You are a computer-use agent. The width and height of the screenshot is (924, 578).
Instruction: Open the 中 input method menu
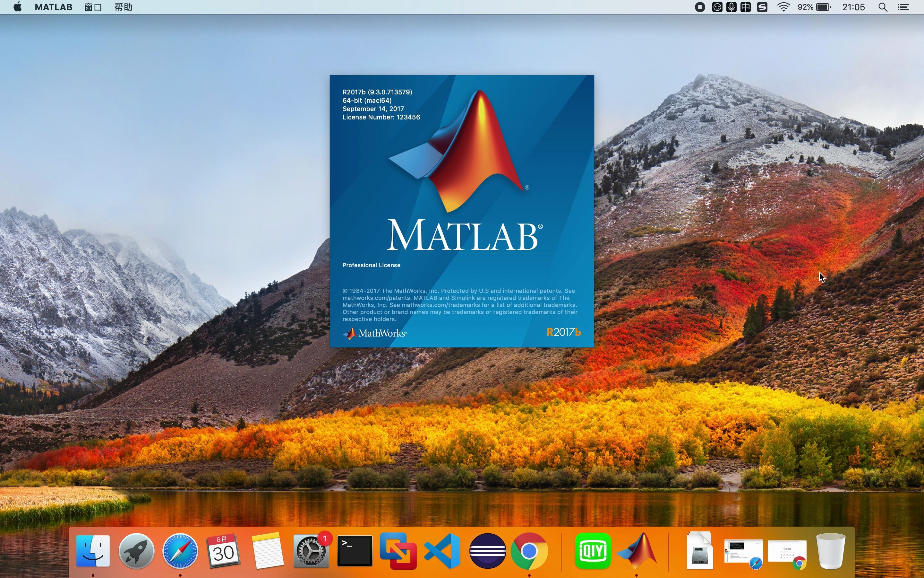coord(746,7)
